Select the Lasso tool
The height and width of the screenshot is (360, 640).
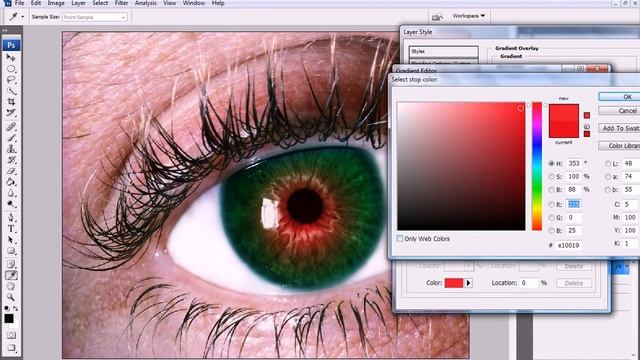click(x=11, y=80)
